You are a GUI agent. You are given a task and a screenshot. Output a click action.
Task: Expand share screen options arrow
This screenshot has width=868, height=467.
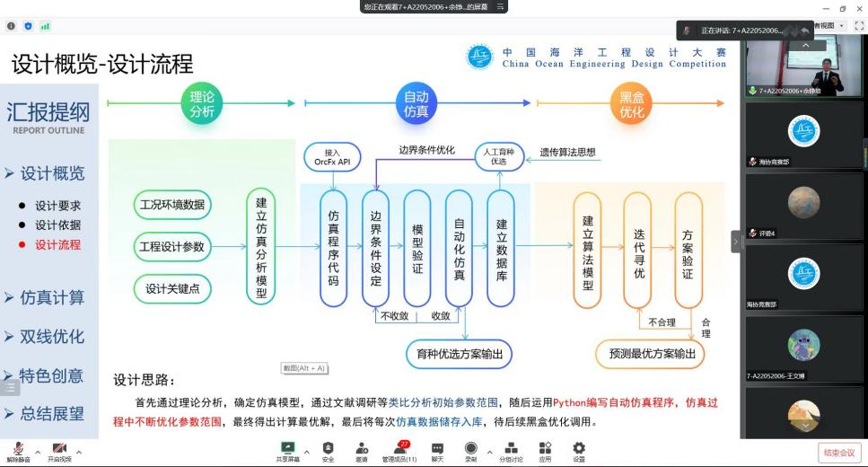307,451
